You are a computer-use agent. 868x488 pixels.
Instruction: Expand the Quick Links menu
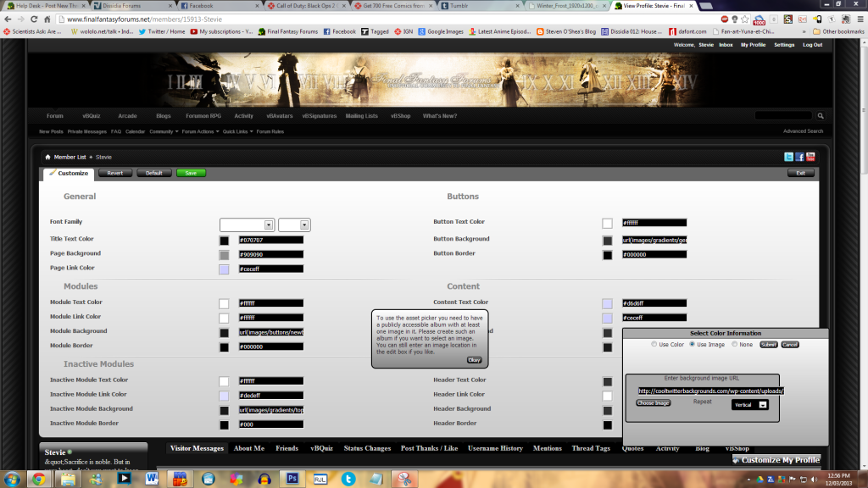click(237, 131)
